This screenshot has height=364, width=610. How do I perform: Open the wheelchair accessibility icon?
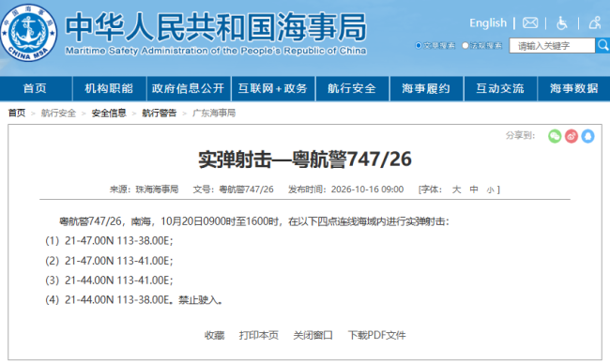(x=562, y=23)
